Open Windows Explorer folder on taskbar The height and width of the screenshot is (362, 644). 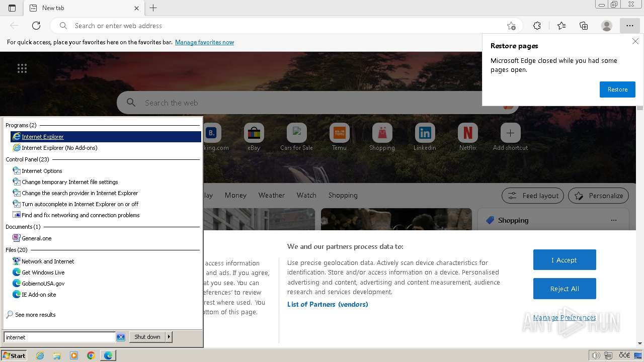point(57,355)
